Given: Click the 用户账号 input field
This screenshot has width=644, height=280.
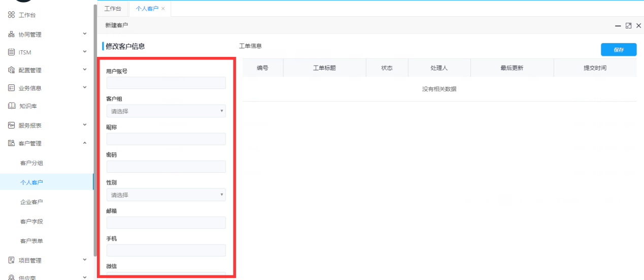Looking at the screenshot, I should pos(166,83).
